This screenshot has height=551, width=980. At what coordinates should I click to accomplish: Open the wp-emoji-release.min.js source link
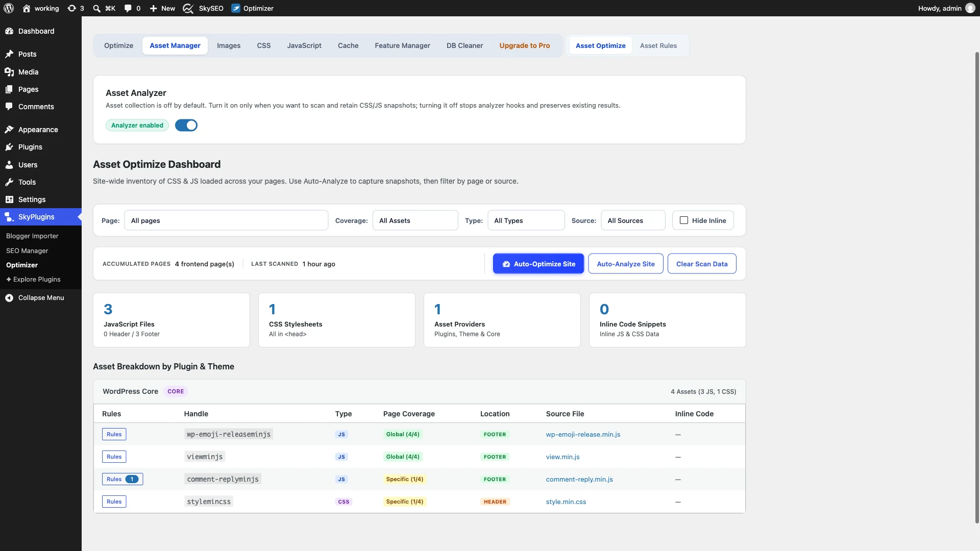(583, 435)
